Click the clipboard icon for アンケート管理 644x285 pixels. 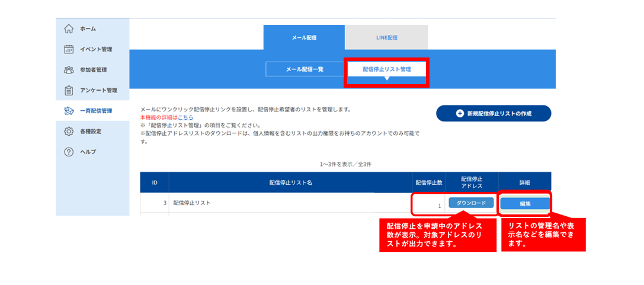tap(69, 90)
